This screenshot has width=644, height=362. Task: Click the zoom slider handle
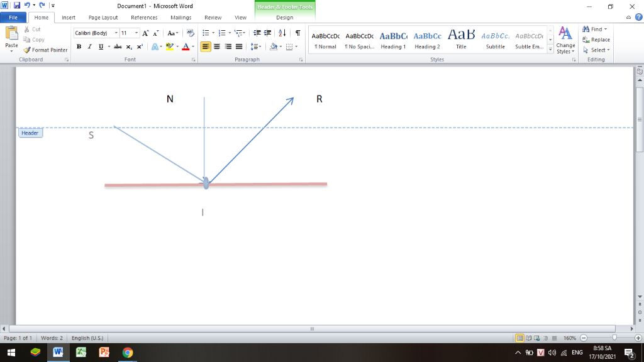[614, 337]
